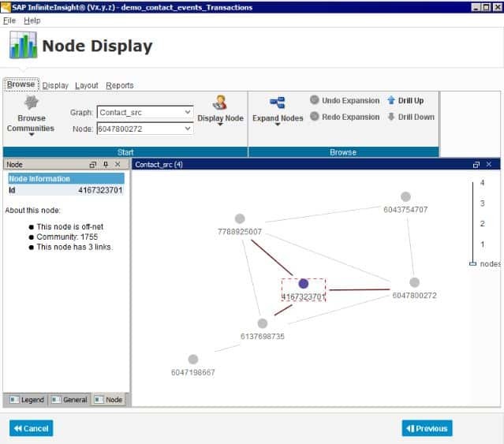
Task: Restore the Node panel with its float icon
Action: point(92,165)
